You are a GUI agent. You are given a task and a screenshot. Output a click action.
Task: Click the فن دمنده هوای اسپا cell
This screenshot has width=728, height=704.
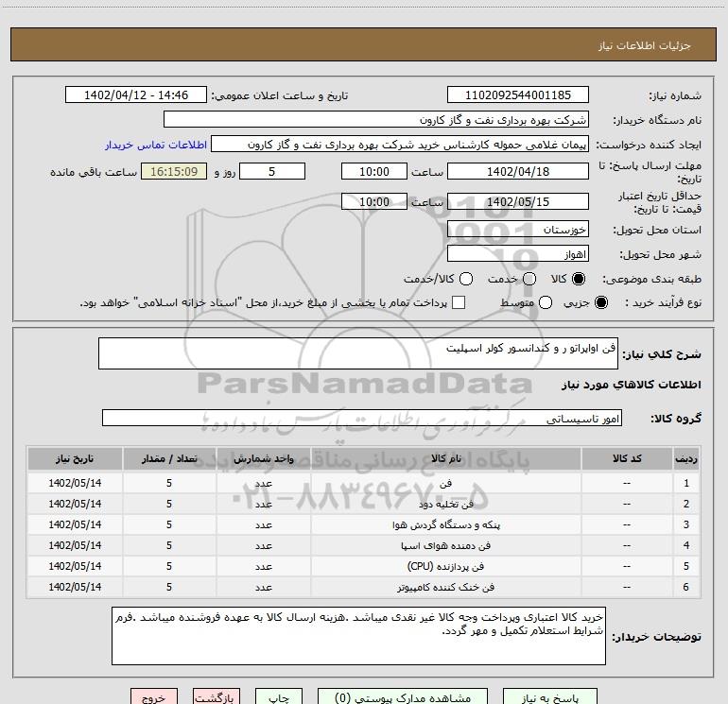click(x=445, y=546)
